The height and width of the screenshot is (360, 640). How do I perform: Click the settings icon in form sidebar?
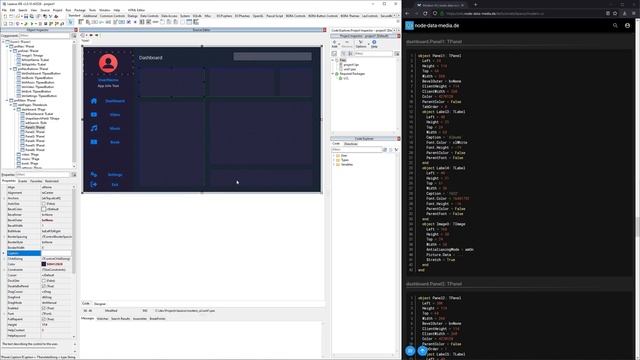[x=94, y=174]
